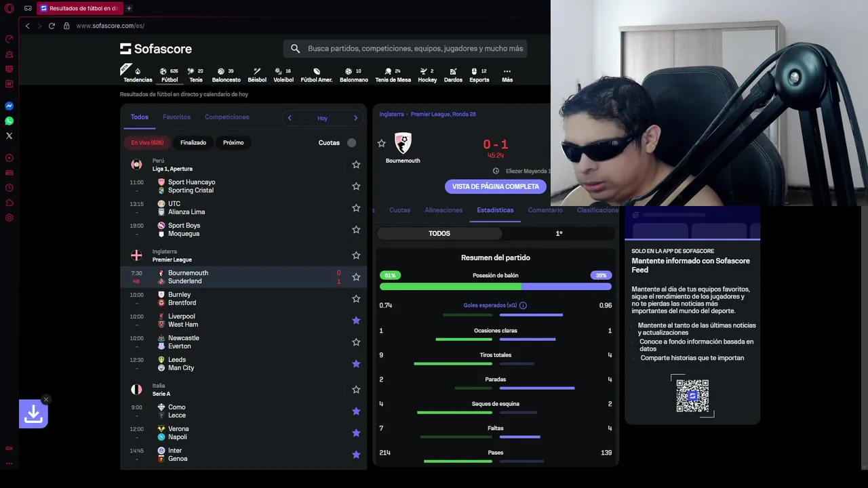The height and width of the screenshot is (488, 868).
Task: Favorite UTC vs Alianza Lima match
Action: point(356,208)
